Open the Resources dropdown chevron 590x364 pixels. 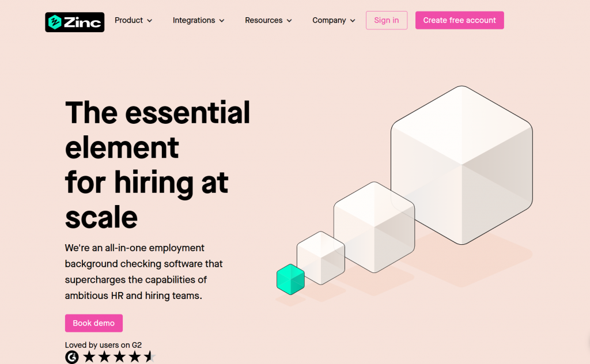click(289, 21)
